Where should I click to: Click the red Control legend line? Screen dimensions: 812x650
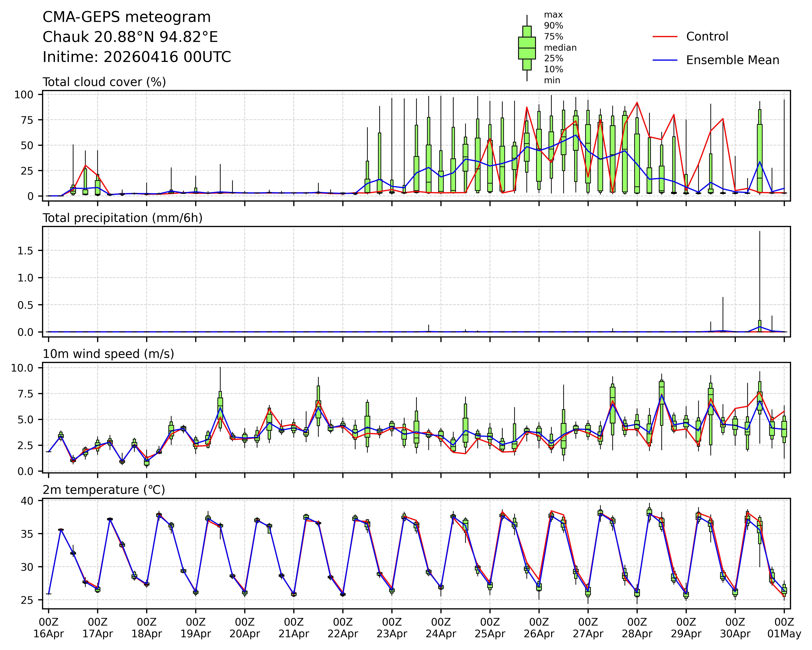665,36
